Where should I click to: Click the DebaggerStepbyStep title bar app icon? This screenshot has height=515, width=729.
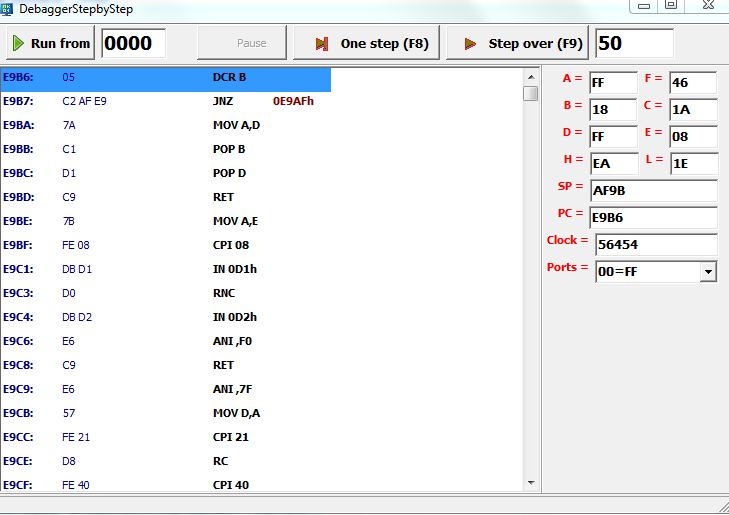tap(8, 8)
